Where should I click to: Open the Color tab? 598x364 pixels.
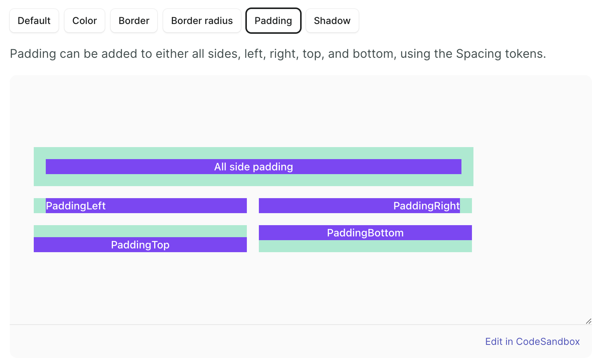tap(84, 21)
